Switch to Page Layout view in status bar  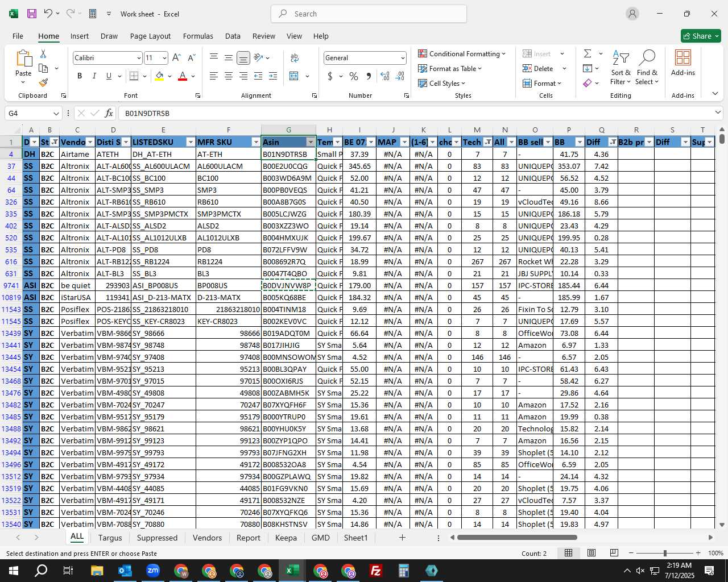pyautogui.click(x=591, y=553)
